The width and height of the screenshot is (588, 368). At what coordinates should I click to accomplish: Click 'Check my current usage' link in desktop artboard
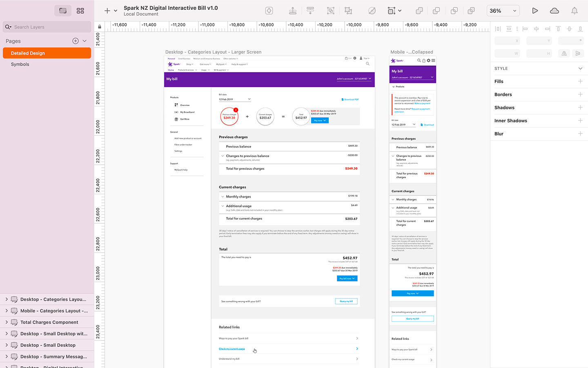click(x=232, y=349)
